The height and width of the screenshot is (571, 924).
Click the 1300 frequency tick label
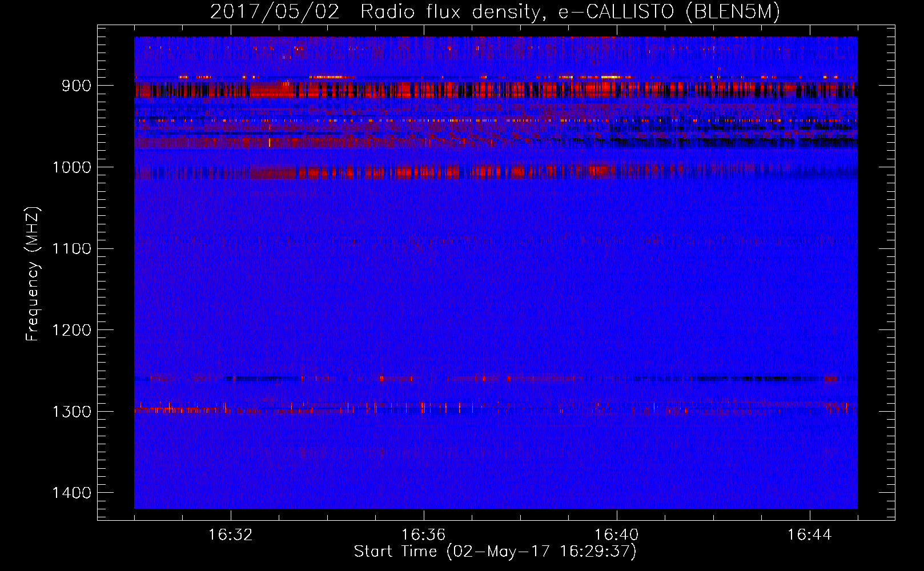click(72, 412)
